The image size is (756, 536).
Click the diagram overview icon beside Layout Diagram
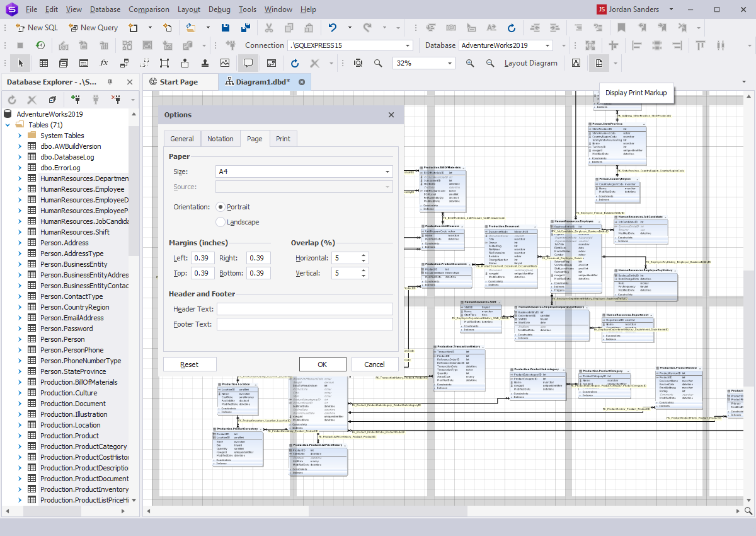click(x=576, y=63)
